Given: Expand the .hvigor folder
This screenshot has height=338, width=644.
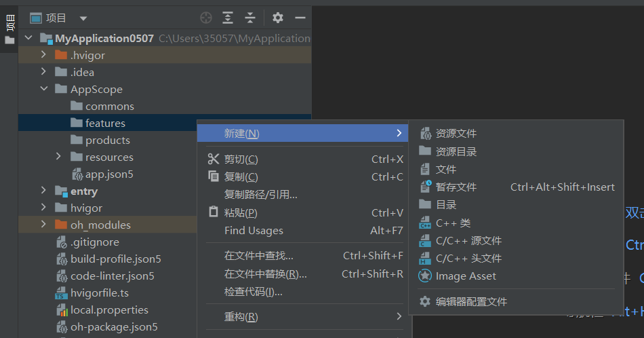Looking at the screenshot, I should pos(43,55).
